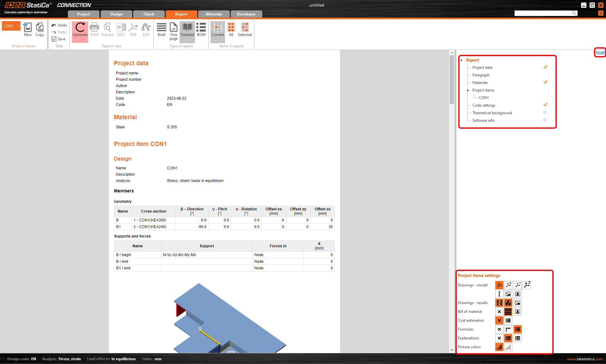Click the Copy project item icon

tap(39, 29)
